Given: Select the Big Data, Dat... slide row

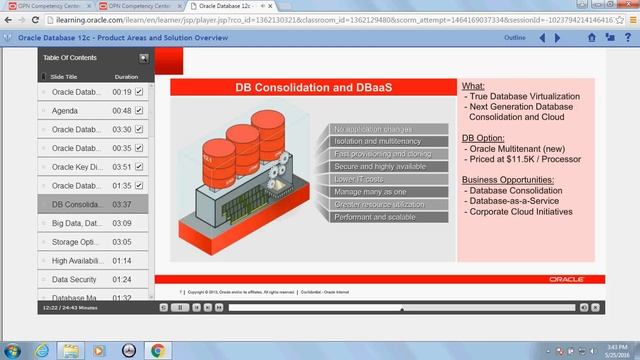Looking at the screenshot, I should pyautogui.click(x=93, y=223).
